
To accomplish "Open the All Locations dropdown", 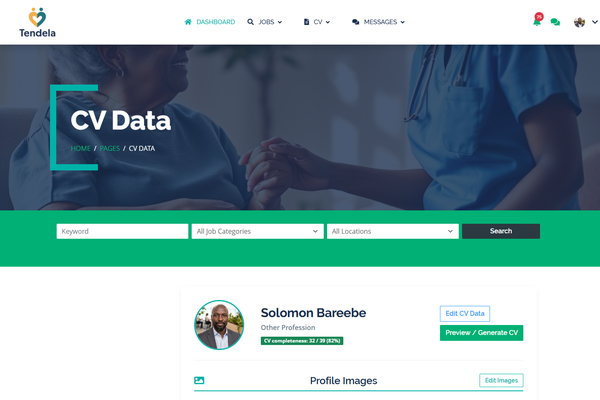I will (x=393, y=231).
